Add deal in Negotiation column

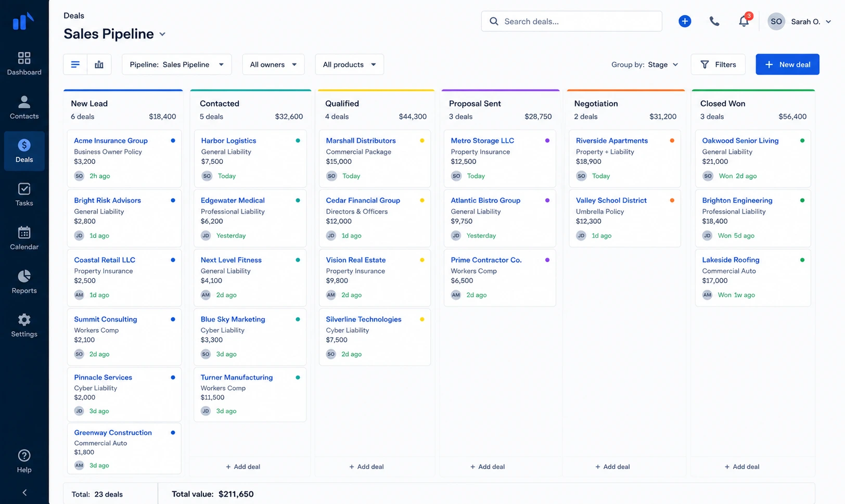612,467
